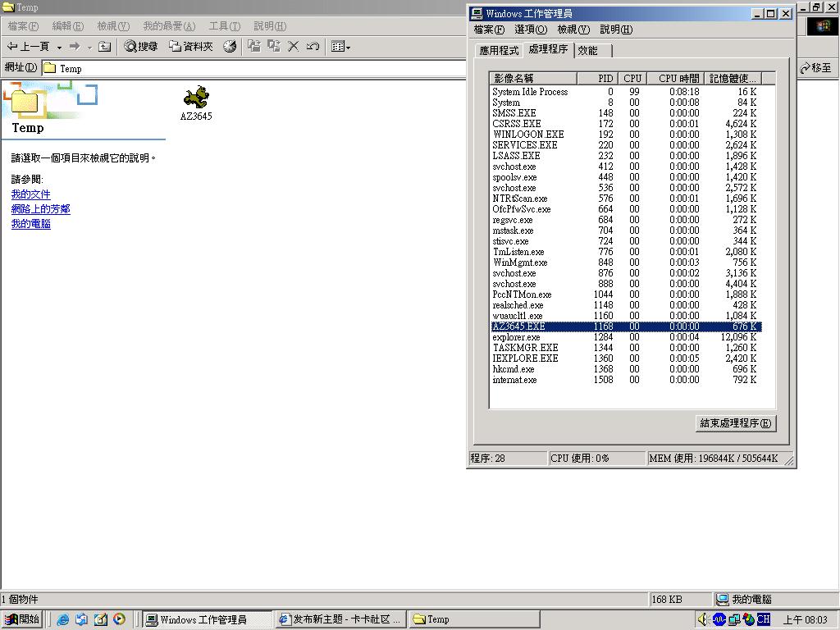Open Task Manager 選項(O) menu

[531, 30]
